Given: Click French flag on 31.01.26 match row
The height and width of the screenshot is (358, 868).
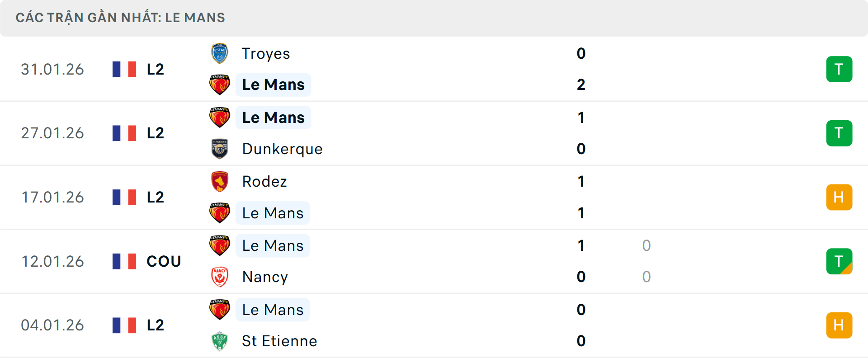Looking at the screenshot, I should coord(124,69).
